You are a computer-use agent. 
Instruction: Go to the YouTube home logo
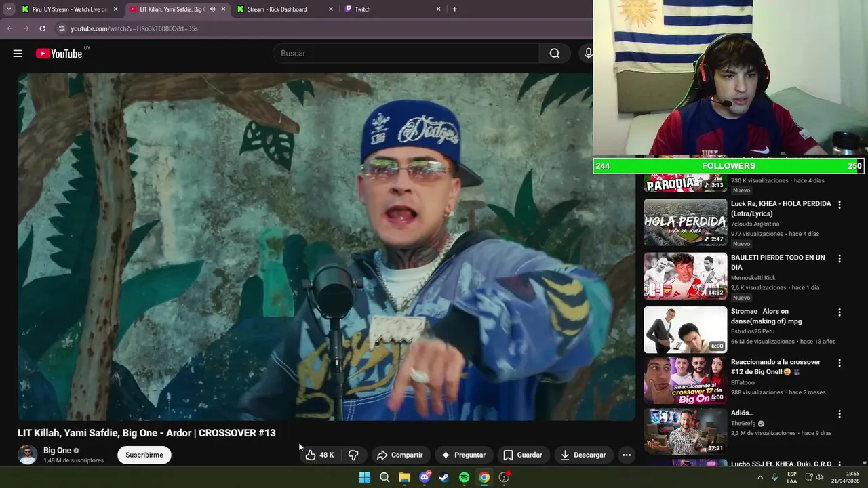59,54
